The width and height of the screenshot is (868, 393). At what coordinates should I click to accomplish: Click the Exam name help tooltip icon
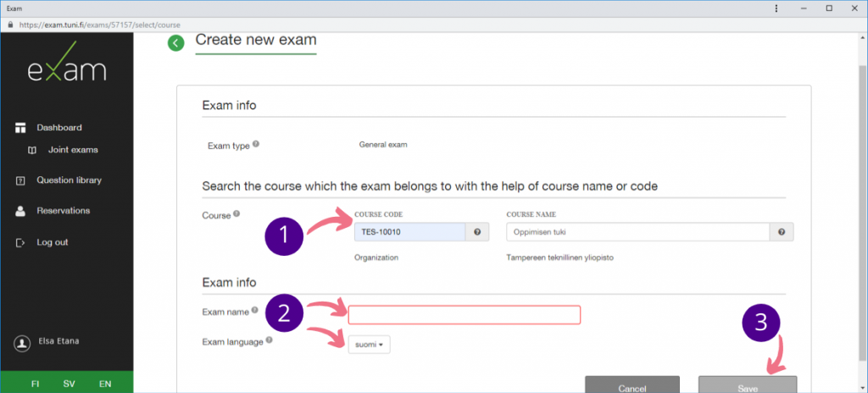click(255, 311)
